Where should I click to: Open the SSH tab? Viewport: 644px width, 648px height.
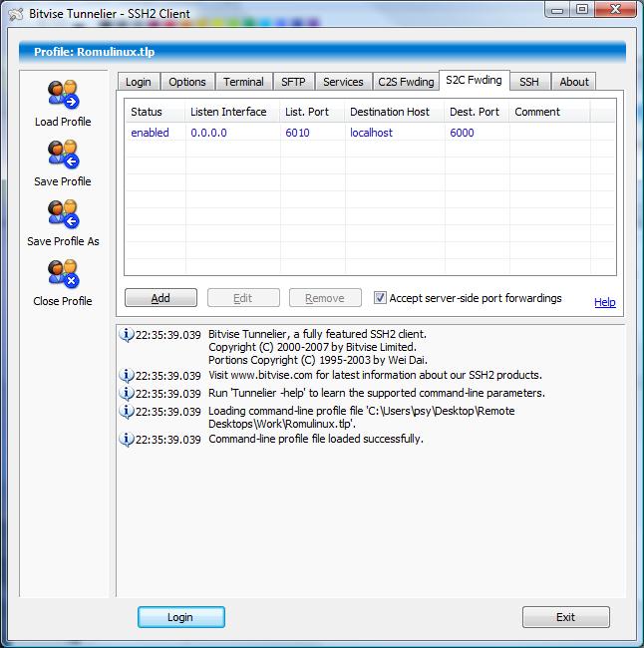click(x=529, y=82)
